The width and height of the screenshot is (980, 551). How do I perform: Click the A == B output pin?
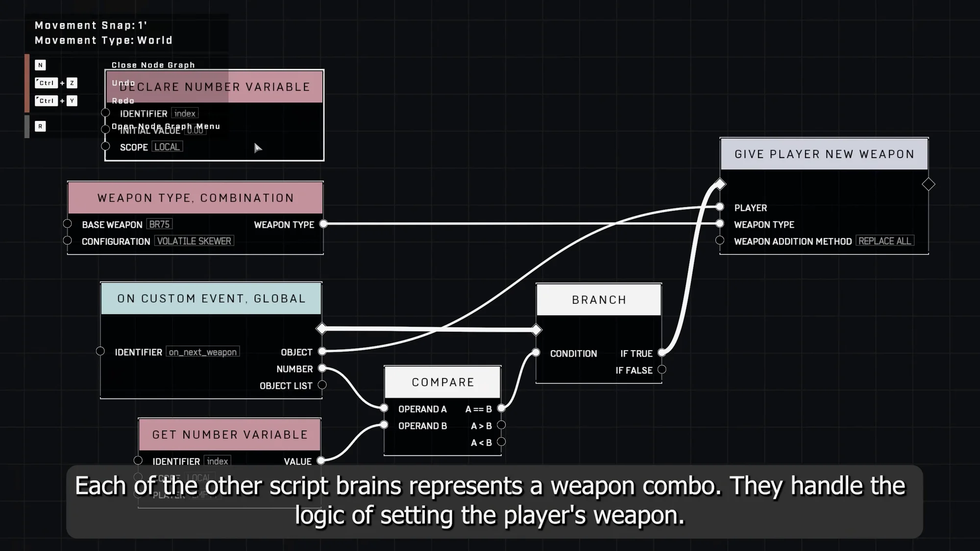(501, 408)
